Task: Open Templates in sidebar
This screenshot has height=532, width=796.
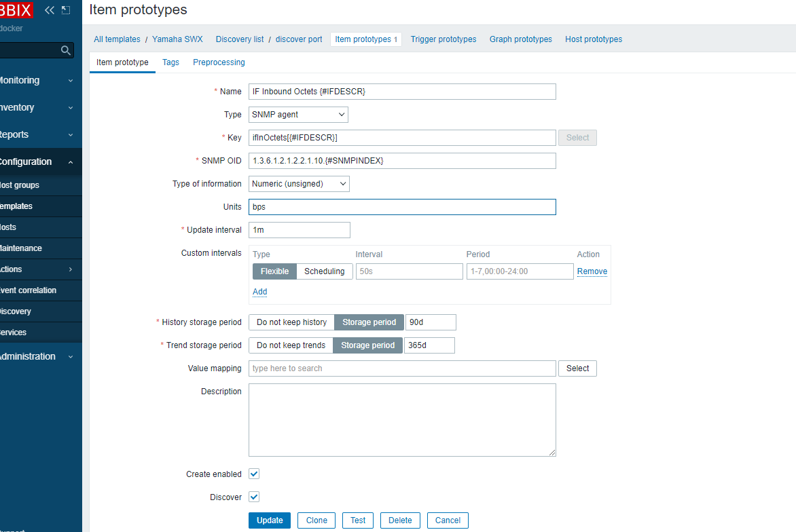Action: pos(41,206)
